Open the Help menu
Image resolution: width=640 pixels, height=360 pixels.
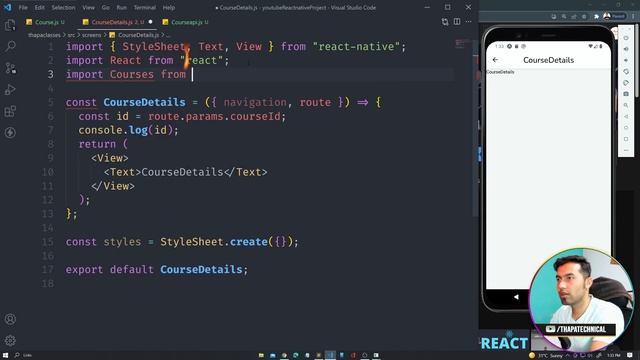point(169,7)
